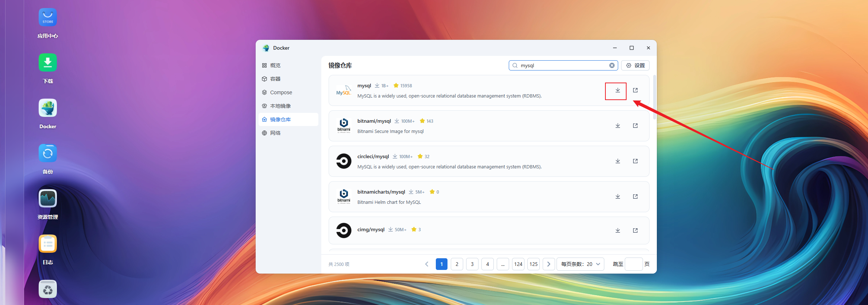Open the 下载 desktop icon
The image size is (868, 305).
48,62
